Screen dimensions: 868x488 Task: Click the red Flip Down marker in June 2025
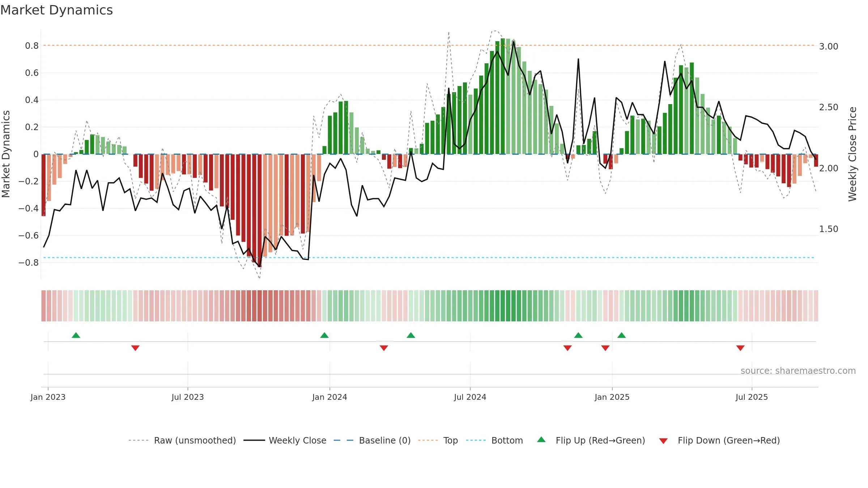click(740, 348)
